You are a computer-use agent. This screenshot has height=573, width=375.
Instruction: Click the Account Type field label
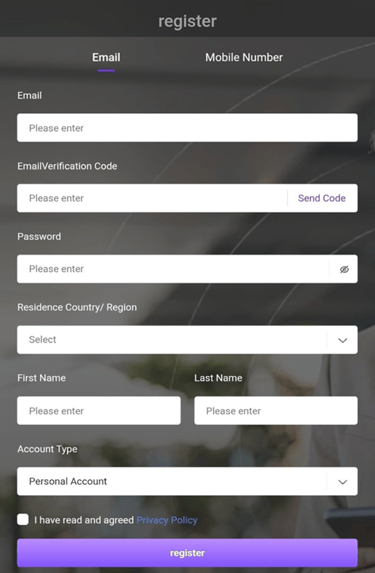pyautogui.click(x=47, y=449)
